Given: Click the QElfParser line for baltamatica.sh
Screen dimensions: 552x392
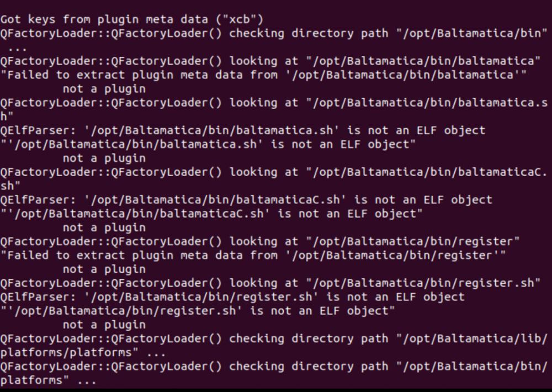Looking at the screenshot, I should pyautogui.click(x=243, y=130).
